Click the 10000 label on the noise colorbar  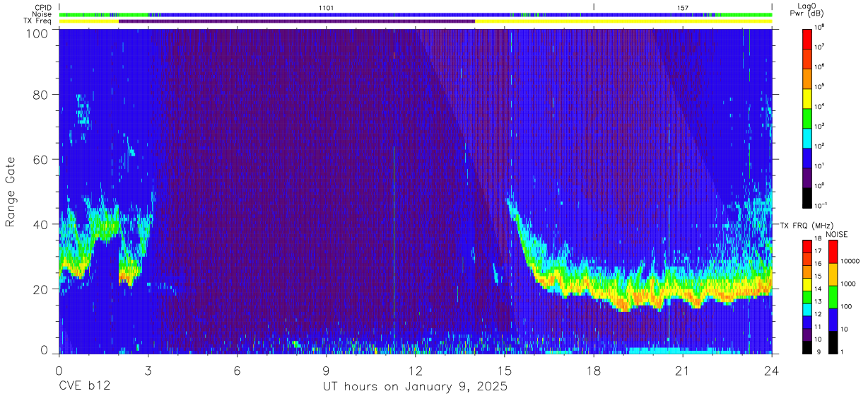pyautogui.click(x=849, y=261)
